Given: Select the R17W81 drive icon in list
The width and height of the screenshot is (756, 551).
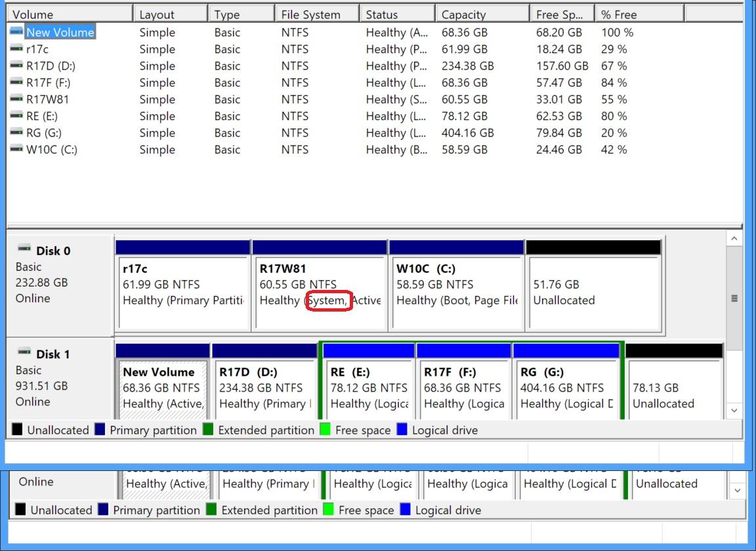Looking at the screenshot, I should pyautogui.click(x=16, y=99).
